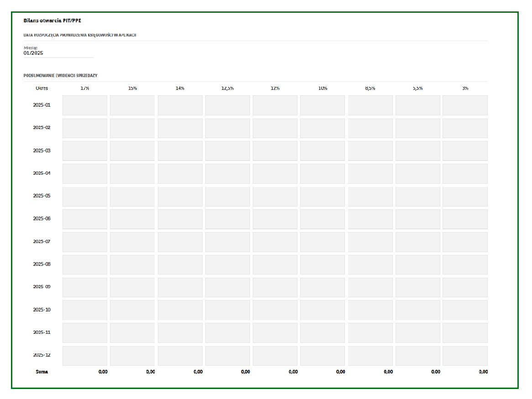The width and height of the screenshot is (532, 399).
Task: Click the 2025-01 row label
Action: [x=42, y=105]
